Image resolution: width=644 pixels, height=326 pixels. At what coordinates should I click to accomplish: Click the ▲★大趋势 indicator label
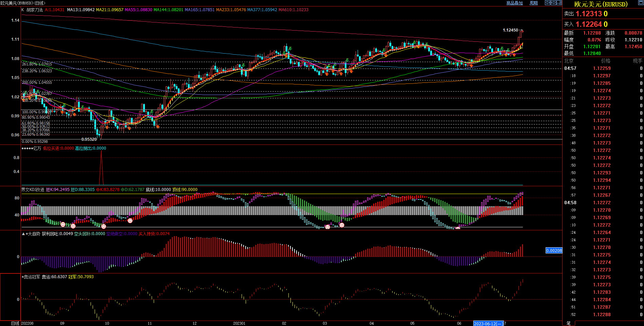(x=31, y=234)
